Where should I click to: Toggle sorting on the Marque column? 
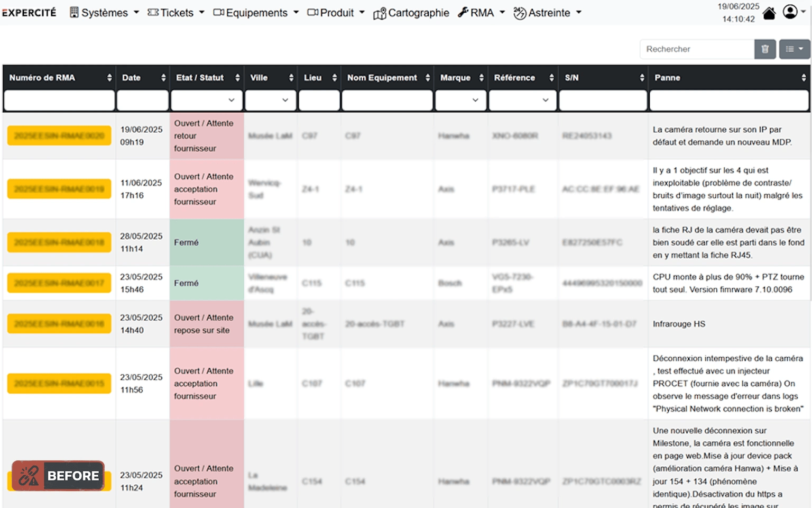pos(482,77)
